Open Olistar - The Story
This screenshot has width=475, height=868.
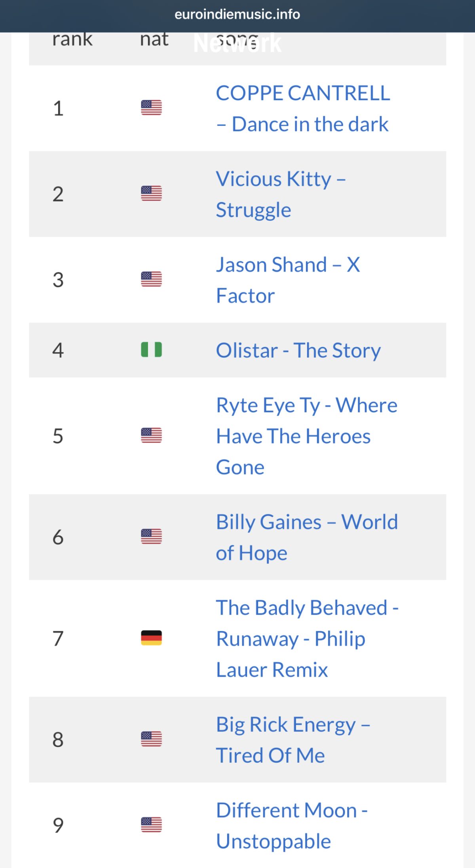[298, 350]
